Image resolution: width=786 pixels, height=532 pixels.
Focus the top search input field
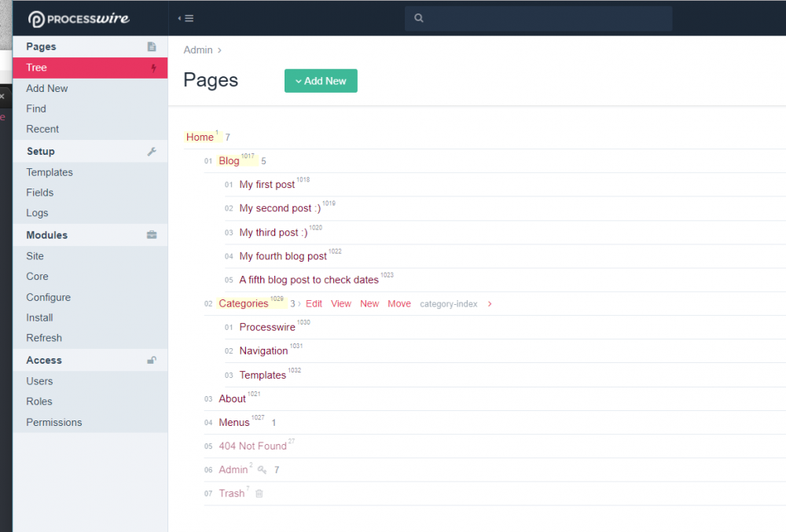(542, 18)
